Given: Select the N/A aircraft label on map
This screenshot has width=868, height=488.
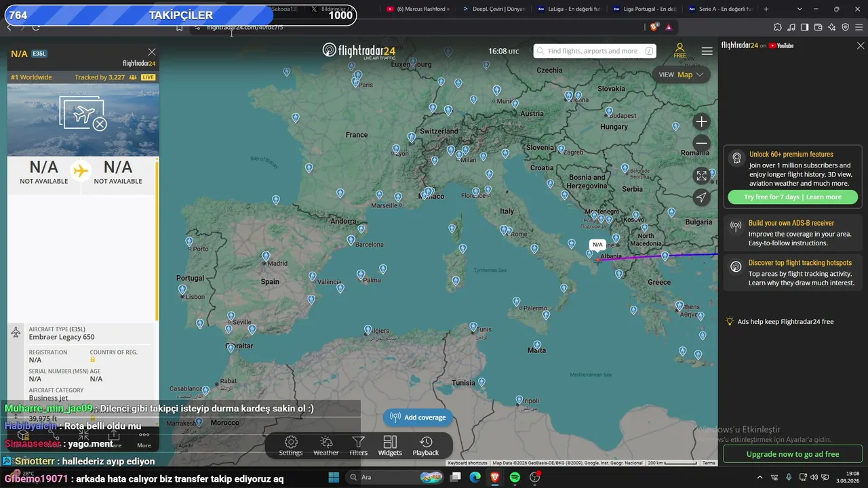Looking at the screenshot, I should point(597,245).
